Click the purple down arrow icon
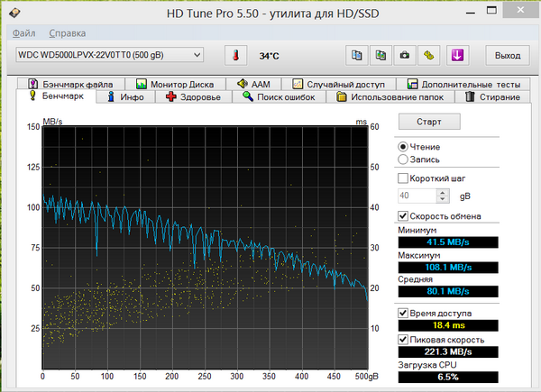This screenshot has height=392, width=541. [457, 55]
